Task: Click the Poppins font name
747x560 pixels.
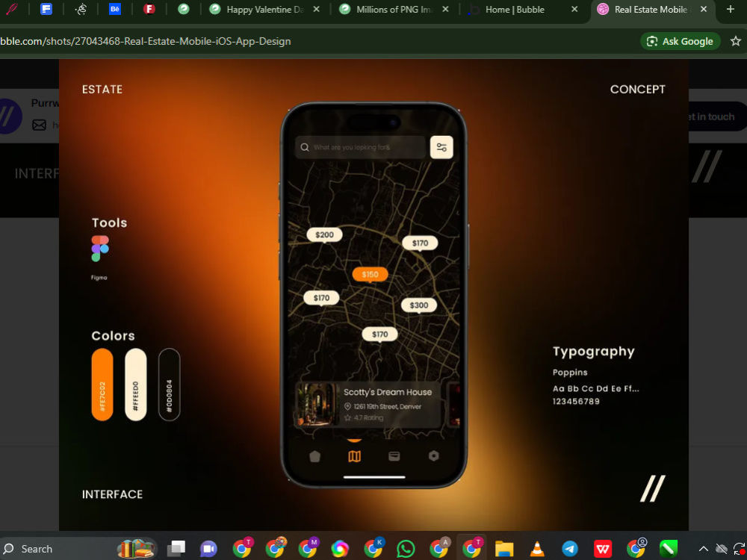Action: [570, 373]
